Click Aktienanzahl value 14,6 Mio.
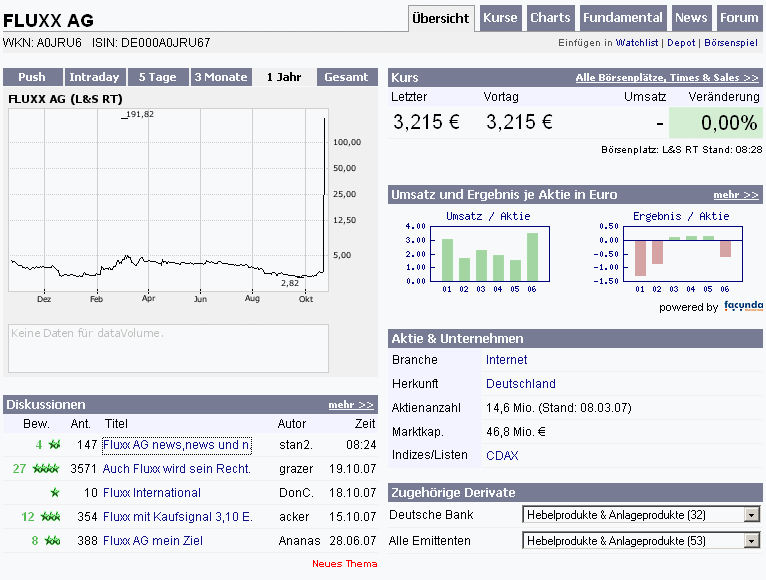The image size is (766, 580). pyautogui.click(x=558, y=408)
